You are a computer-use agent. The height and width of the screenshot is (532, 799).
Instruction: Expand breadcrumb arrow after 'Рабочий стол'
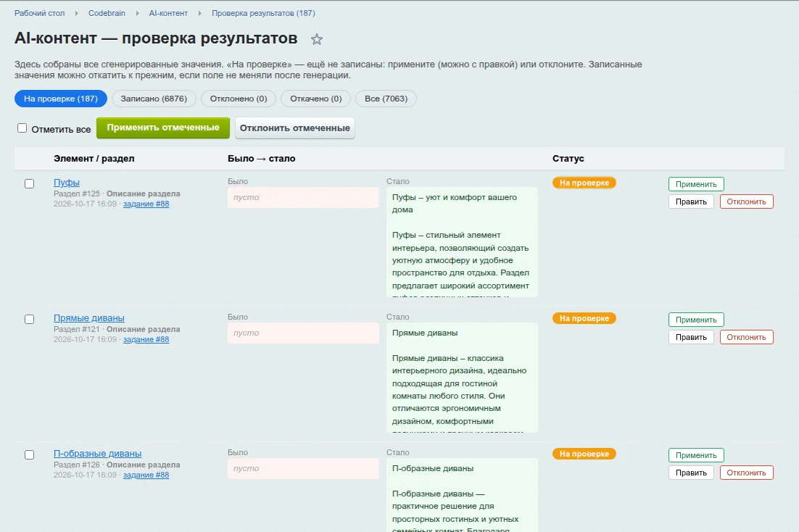[76, 13]
